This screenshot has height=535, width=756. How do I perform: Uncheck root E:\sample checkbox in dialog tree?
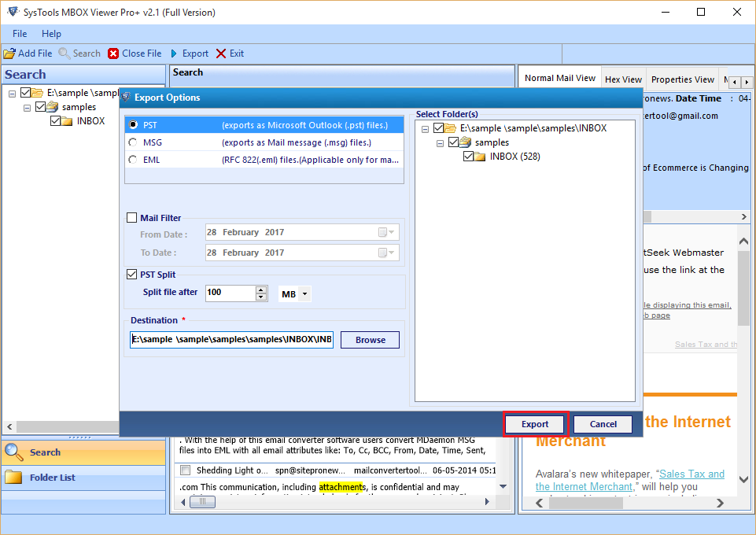438,128
